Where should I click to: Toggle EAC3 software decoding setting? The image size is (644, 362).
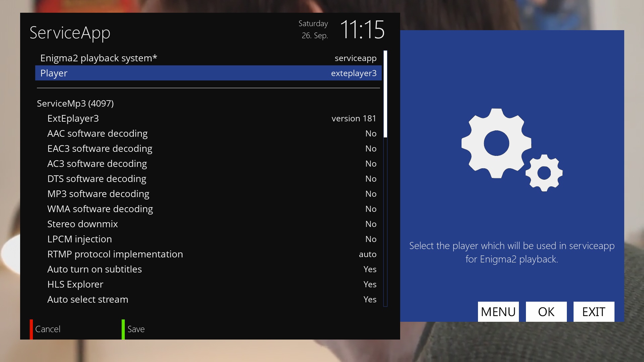pos(208,148)
